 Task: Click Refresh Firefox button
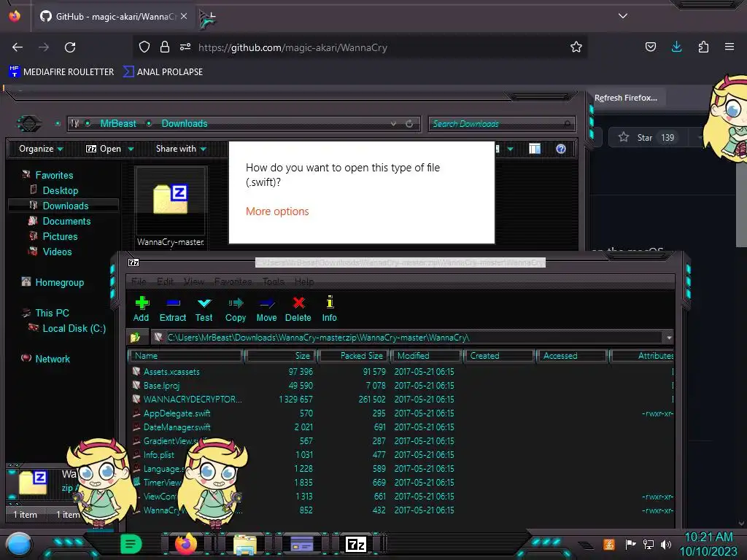click(625, 98)
